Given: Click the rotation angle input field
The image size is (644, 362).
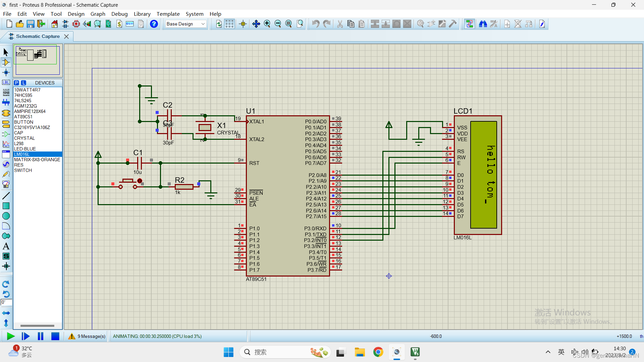Looking at the screenshot, I should [6, 302].
